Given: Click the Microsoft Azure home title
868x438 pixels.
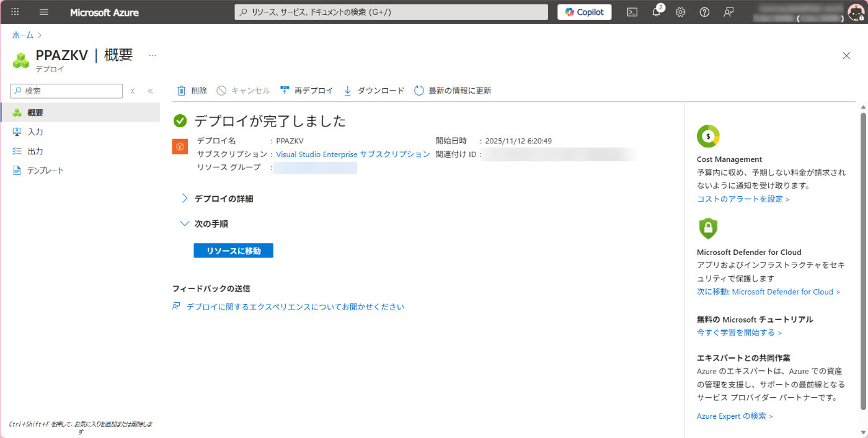Looking at the screenshot, I should 104,12.
